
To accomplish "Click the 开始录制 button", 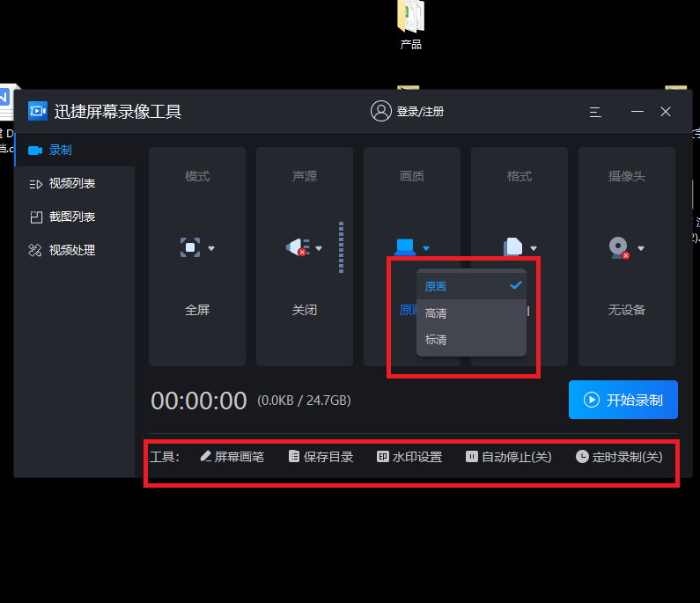I will pos(623,400).
